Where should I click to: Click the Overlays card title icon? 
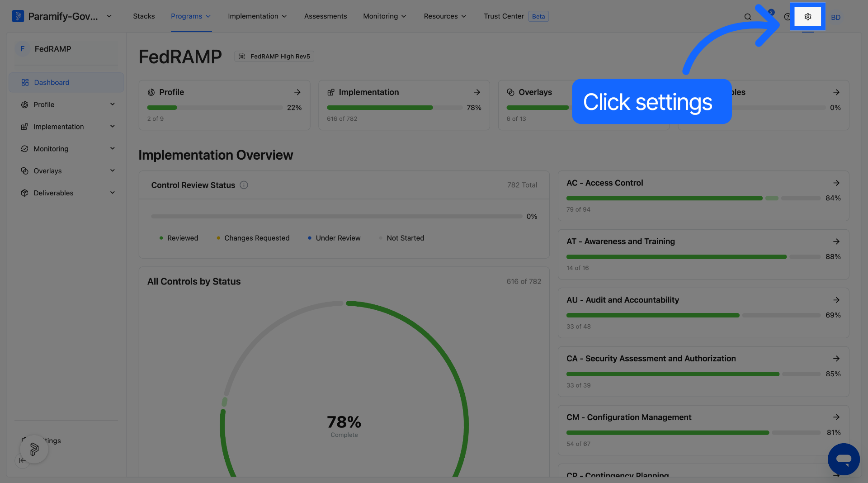click(510, 92)
